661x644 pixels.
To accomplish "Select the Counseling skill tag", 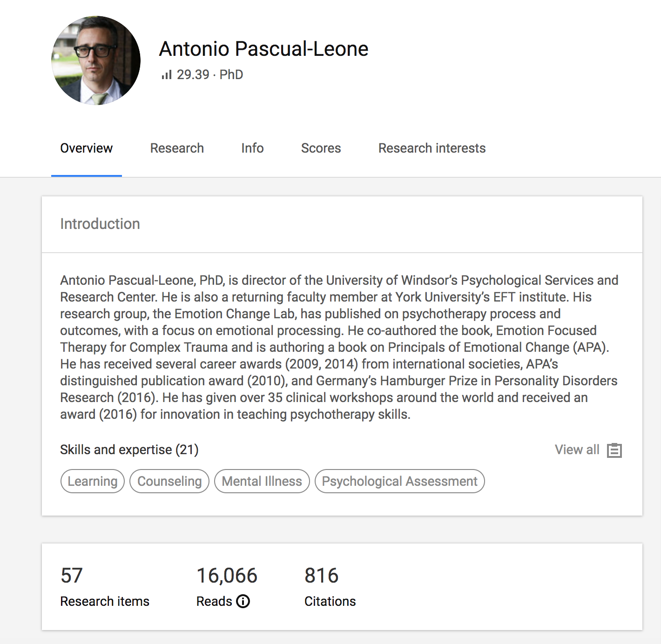I will (x=169, y=481).
